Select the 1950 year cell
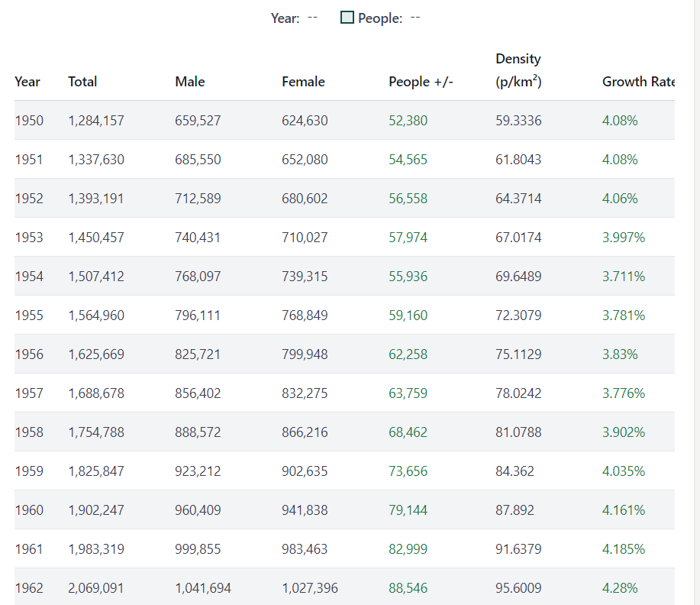This screenshot has height=605, width=700. click(29, 121)
